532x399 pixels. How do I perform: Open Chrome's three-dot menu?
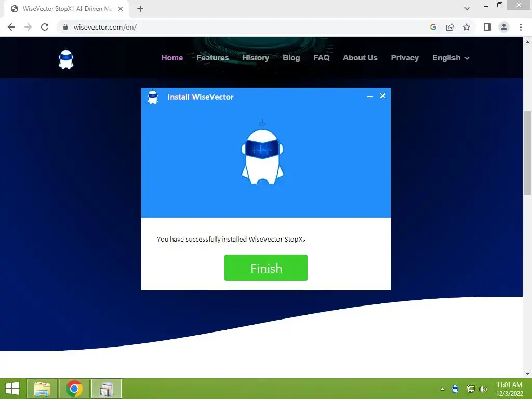click(521, 27)
